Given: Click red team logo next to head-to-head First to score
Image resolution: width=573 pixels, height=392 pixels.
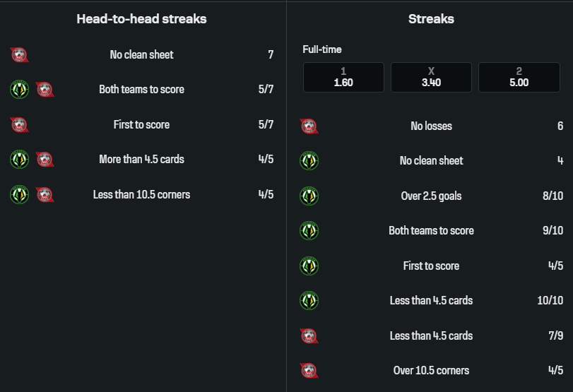Looking at the screenshot, I should click(20, 124).
